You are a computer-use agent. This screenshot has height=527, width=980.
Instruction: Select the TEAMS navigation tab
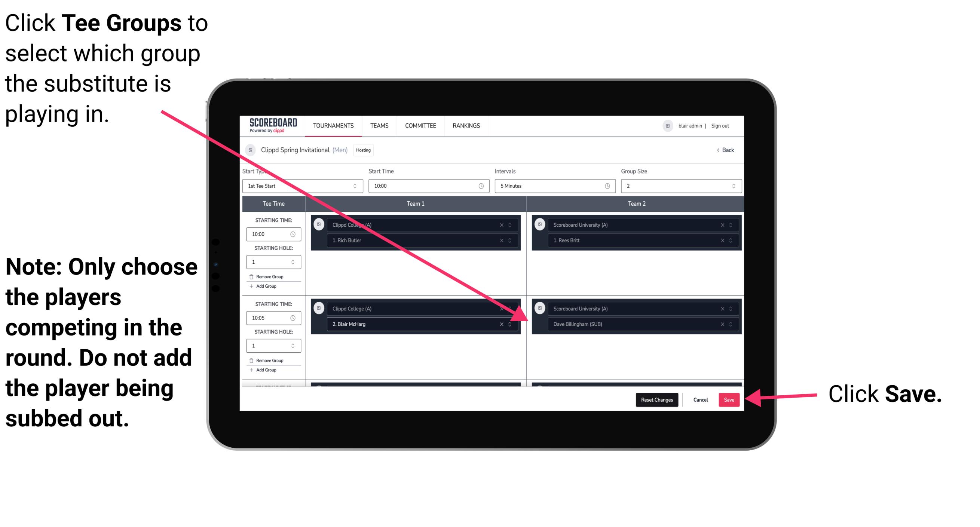379,125
